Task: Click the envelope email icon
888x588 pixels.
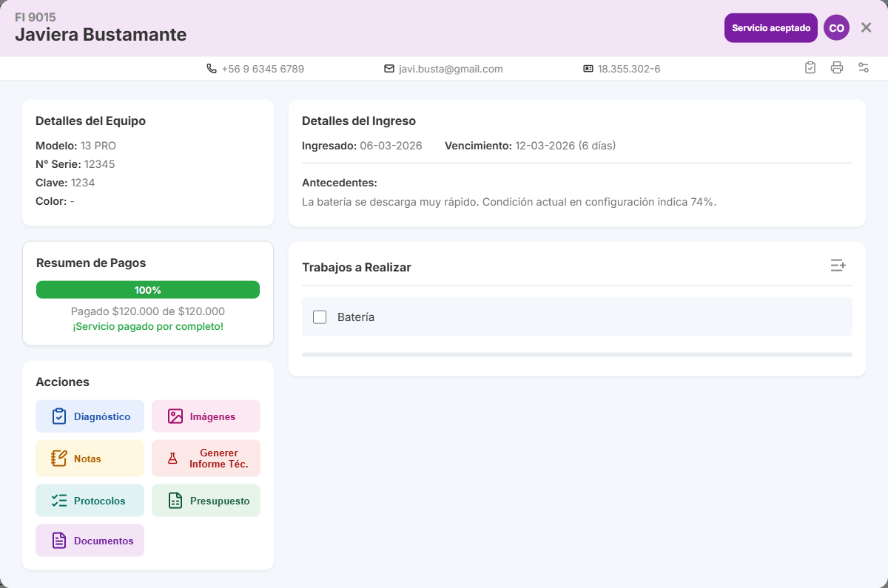Action: (x=389, y=69)
